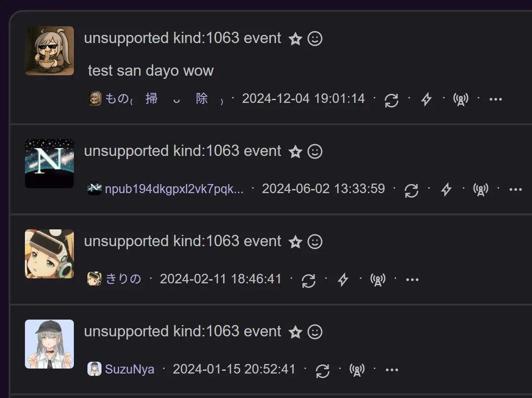Open more options for 2024-12-04 post
532x398 pixels.
pos(496,99)
